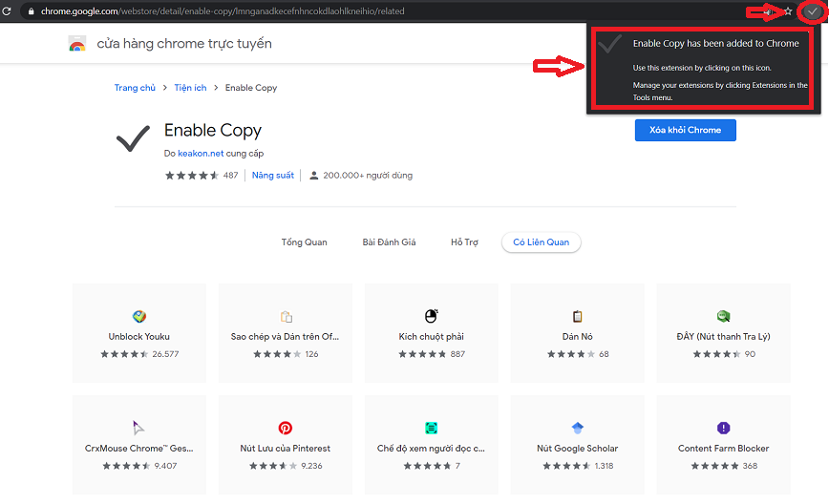Open the Dán Nó extension title
Image resolution: width=829 pixels, height=504 pixels.
577,337
